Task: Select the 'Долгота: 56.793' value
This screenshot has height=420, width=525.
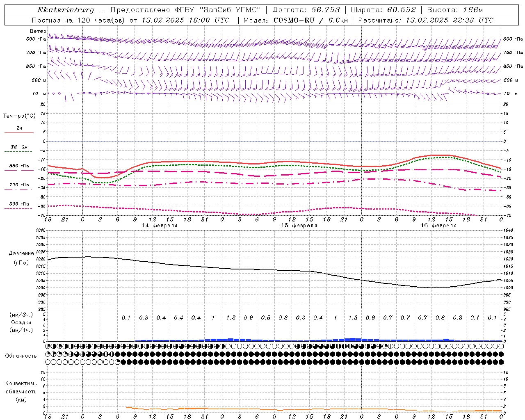Action: (306, 10)
